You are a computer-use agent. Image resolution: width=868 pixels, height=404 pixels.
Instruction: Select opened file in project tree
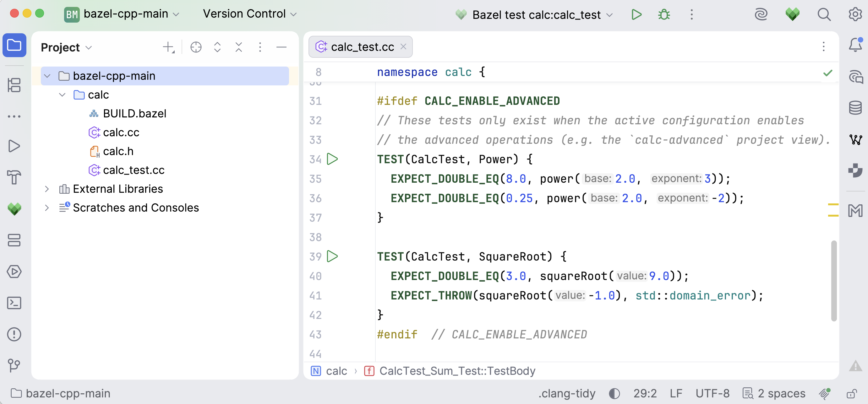(196, 47)
